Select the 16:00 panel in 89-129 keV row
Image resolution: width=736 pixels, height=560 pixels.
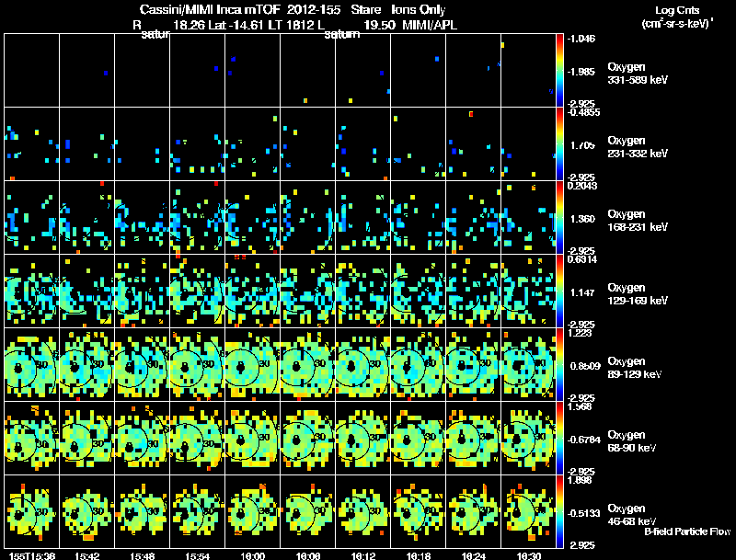point(252,364)
